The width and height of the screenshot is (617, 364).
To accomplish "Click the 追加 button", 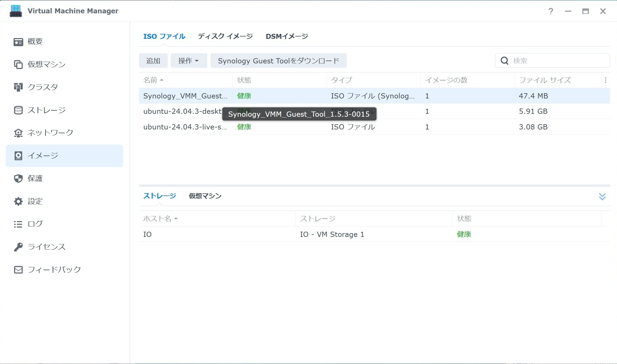I will [x=153, y=61].
